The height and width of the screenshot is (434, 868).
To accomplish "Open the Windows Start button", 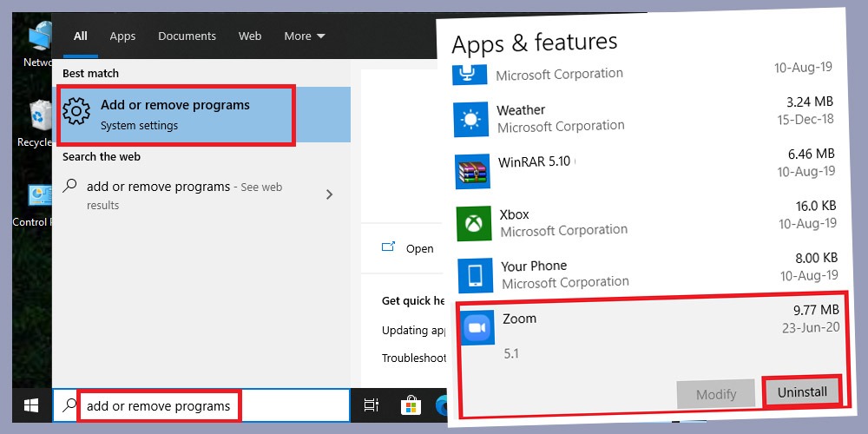I will coord(31,405).
